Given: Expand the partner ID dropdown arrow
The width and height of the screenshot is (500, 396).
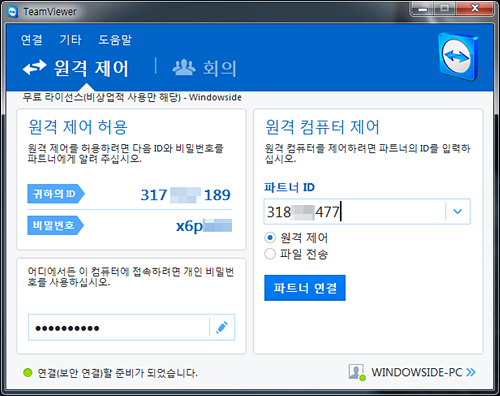Looking at the screenshot, I should [458, 211].
